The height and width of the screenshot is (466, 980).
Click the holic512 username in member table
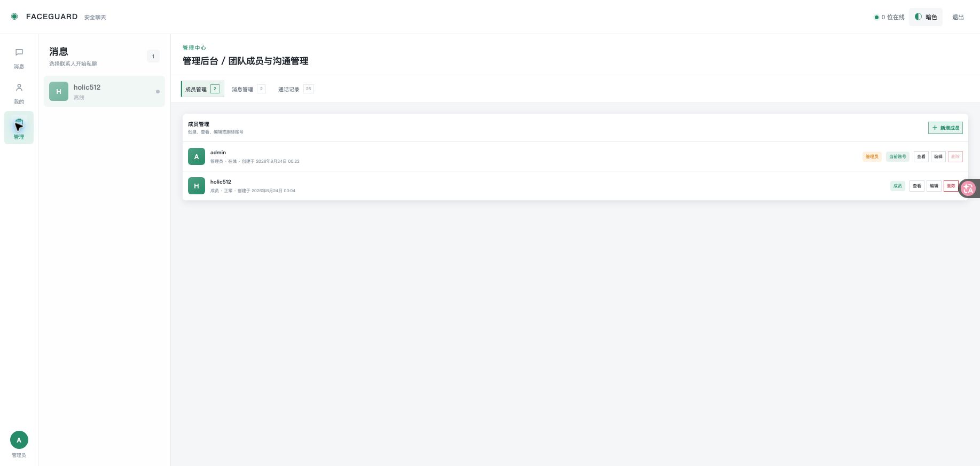pos(221,181)
